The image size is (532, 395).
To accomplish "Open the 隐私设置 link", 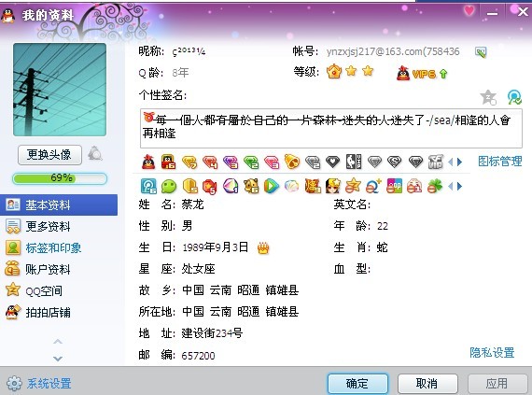I will (492, 353).
